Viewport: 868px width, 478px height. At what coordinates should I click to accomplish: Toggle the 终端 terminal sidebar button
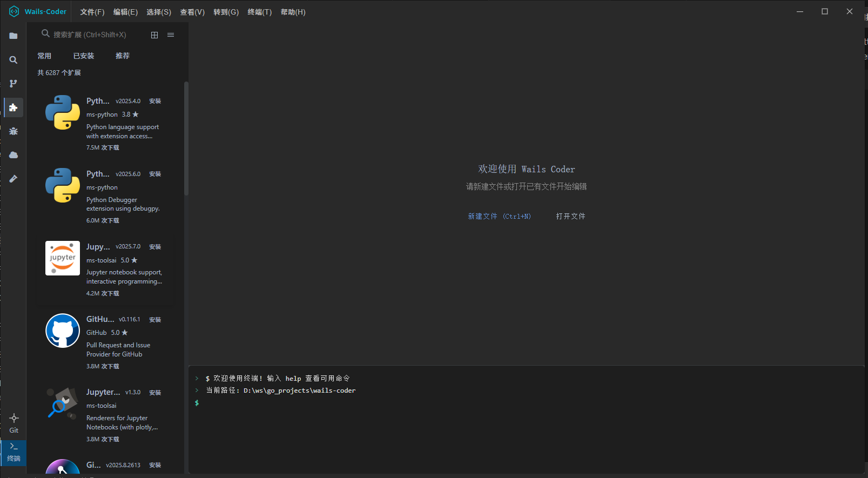pyautogui.click(x=14, y=453)
